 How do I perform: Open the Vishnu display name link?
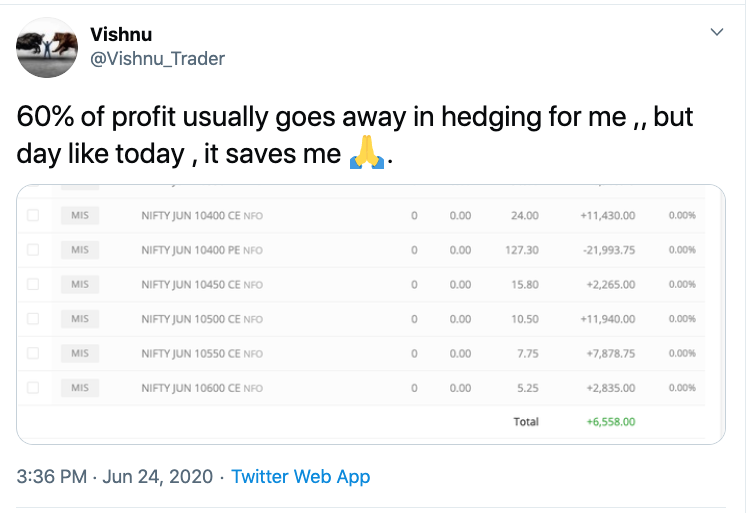122,33
